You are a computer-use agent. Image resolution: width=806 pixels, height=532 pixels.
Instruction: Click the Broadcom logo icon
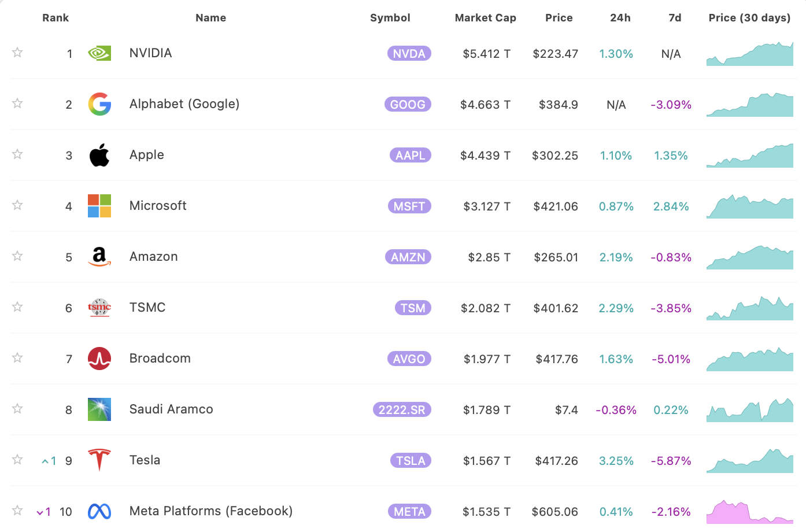pos(99,359)
